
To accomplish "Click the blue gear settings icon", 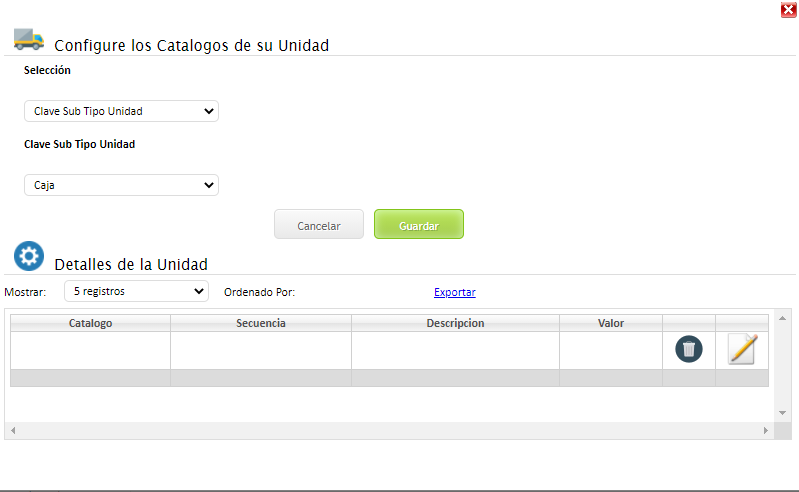I will click(29, 256).
